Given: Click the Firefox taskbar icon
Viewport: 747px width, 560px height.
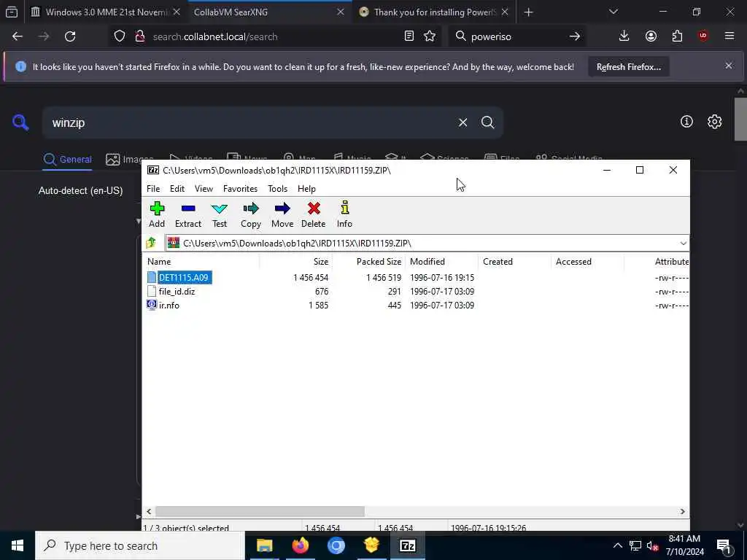Looking at the screenshot, I should [x=300, y=545].
